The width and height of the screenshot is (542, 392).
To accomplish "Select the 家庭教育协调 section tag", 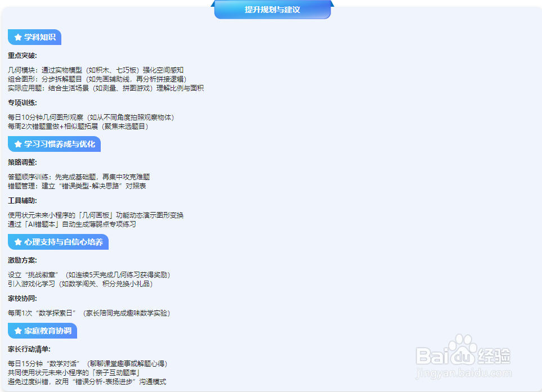I will pos(43,331).
